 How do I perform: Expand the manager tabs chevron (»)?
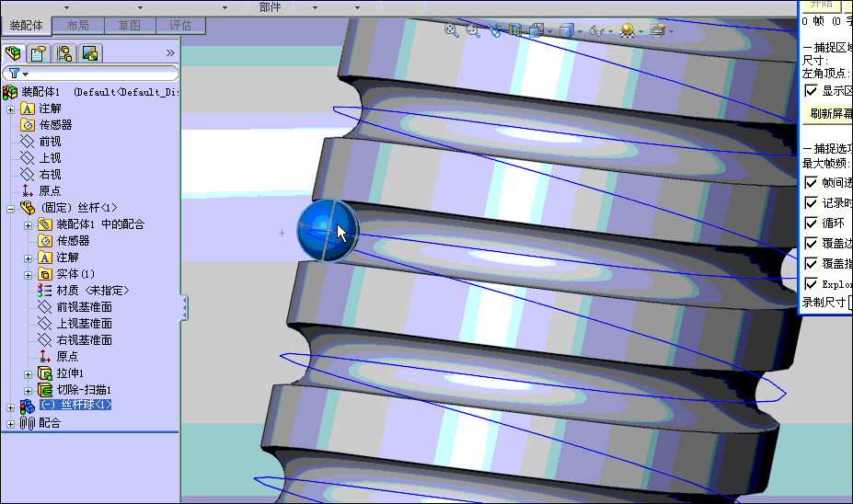click(170, 52)
